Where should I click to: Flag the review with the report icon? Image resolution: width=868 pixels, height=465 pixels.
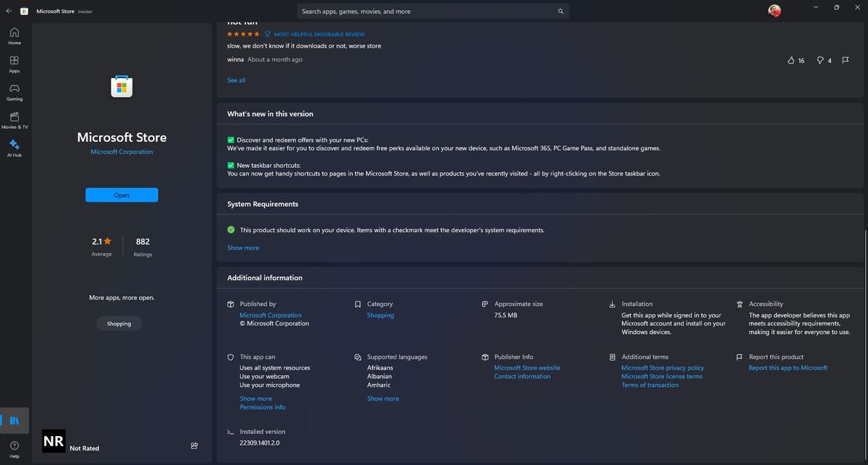tap(845, 61)
